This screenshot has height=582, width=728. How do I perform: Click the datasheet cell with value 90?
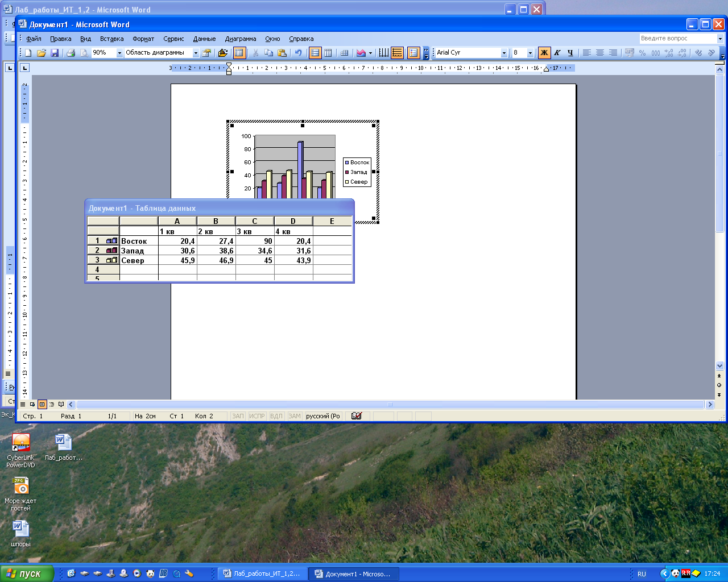point(255,241)
